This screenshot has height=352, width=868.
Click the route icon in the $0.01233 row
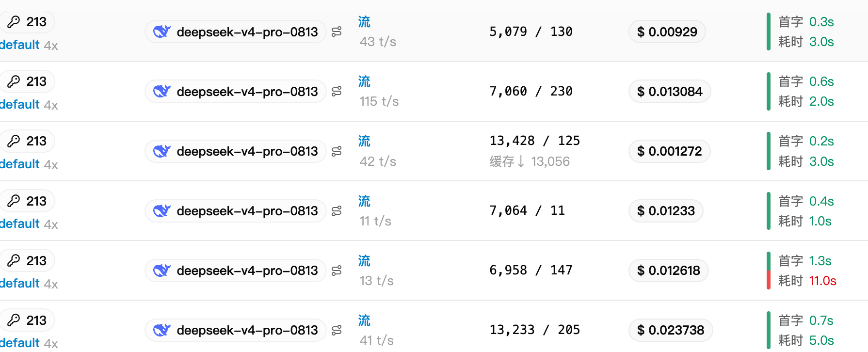pyautogui.click(x=337, y=211)
